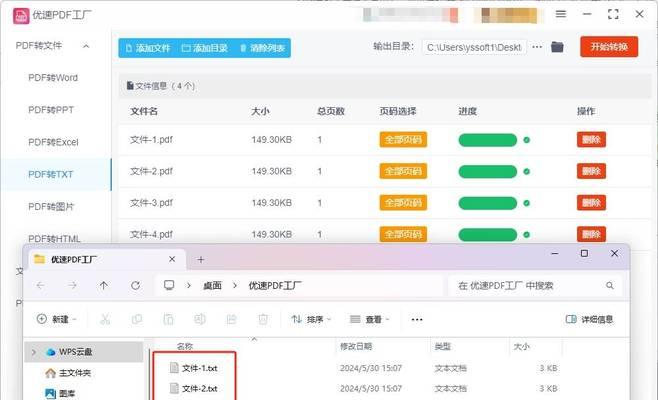
Task: Go forward in File Explorer
Action: point(72,285)
